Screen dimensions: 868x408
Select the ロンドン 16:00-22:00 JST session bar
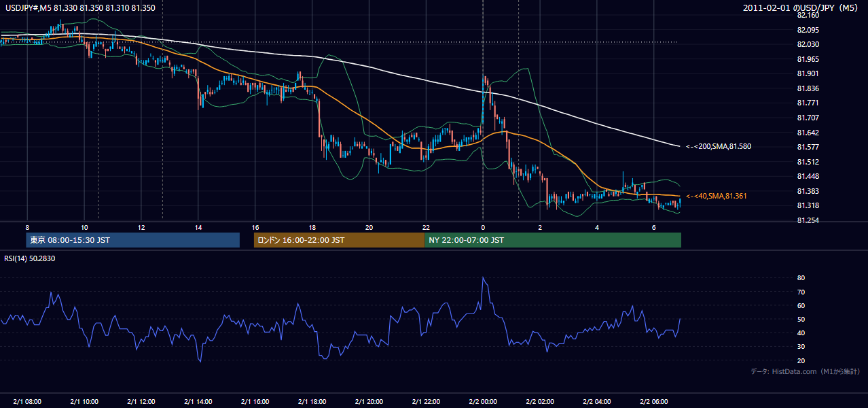coord(339,240)
